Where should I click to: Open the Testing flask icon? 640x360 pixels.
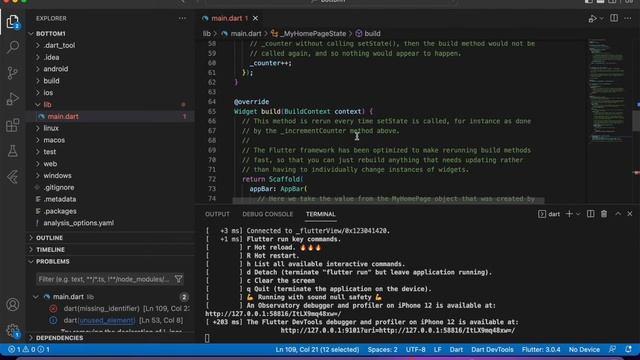pyautogui.click(x=13, y=151)
